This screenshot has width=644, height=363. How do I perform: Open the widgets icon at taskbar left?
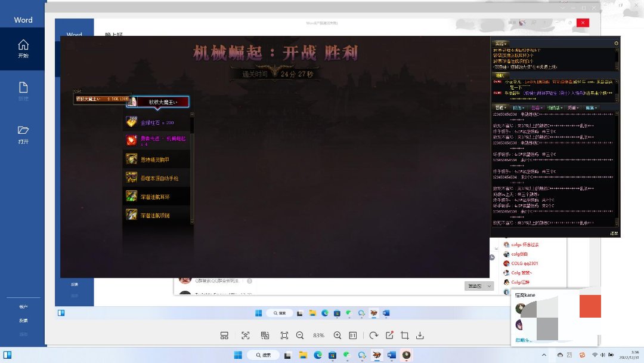[7, 355]
